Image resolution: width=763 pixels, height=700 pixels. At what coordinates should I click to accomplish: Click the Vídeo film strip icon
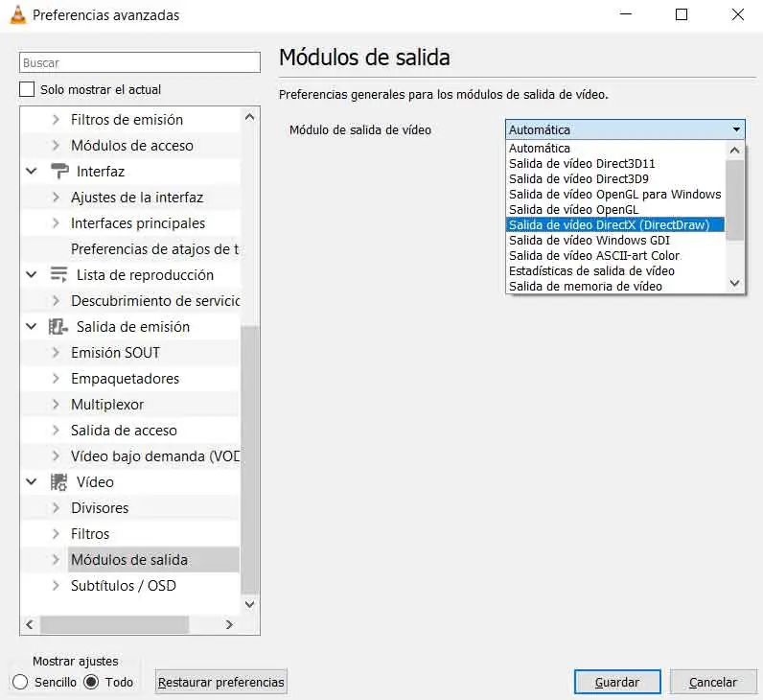(58, 482)
